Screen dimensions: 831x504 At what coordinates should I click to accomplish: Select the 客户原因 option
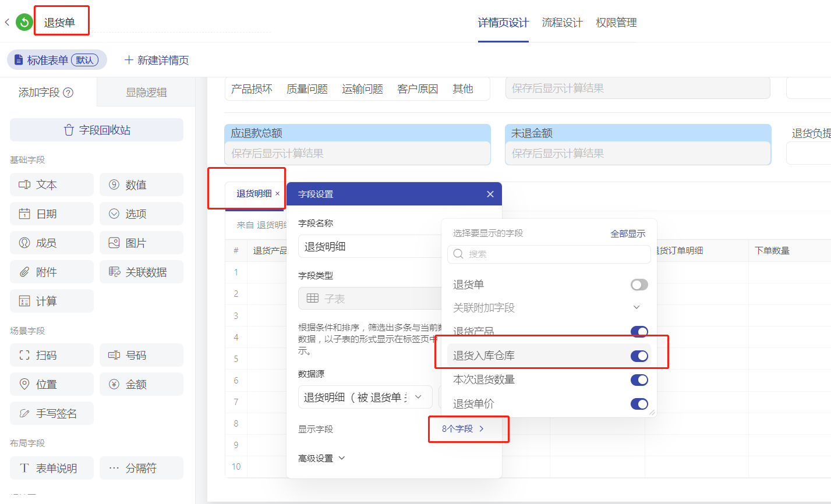pyautogui.click(x=418, y=89)
